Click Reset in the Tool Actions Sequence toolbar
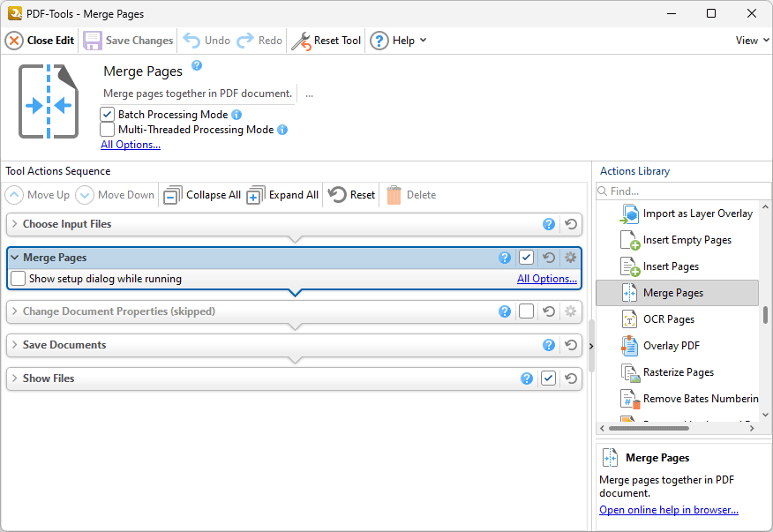The image size is (773, 532). pyautogui.click(x=351, y=195)
